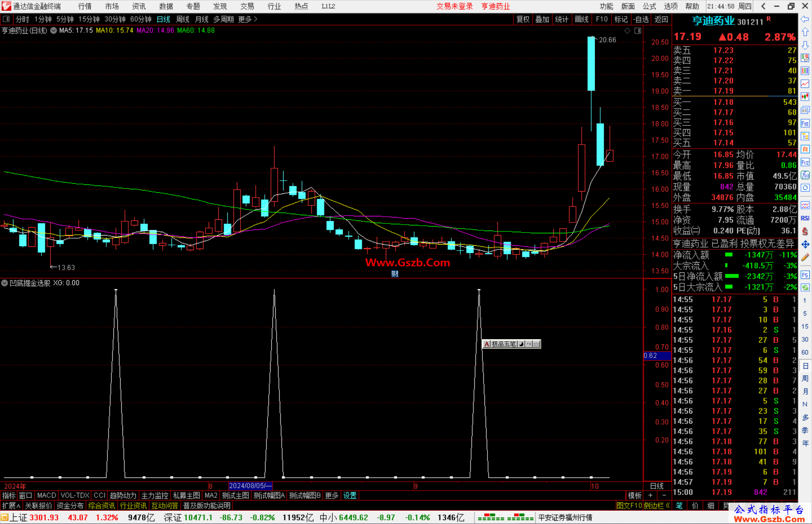Toggle the main chart indicator circle beside 亨迪药业(日线)
The width and height of the screenshot is (812, 524).
(53, 30)
